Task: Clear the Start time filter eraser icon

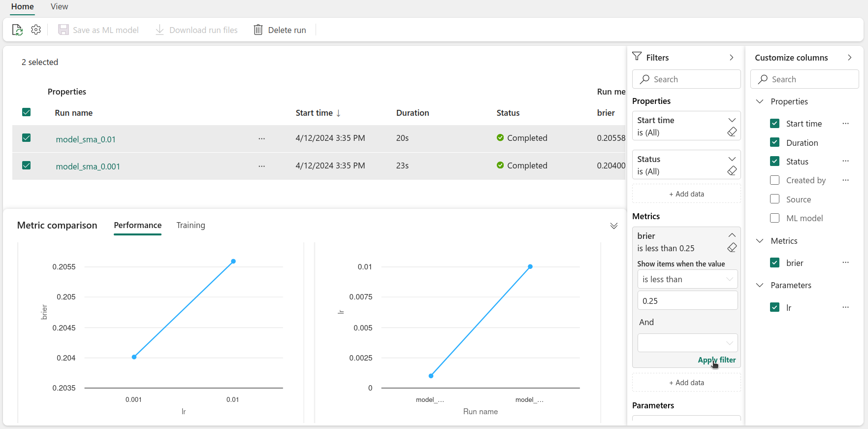Action: coord(732,132)
